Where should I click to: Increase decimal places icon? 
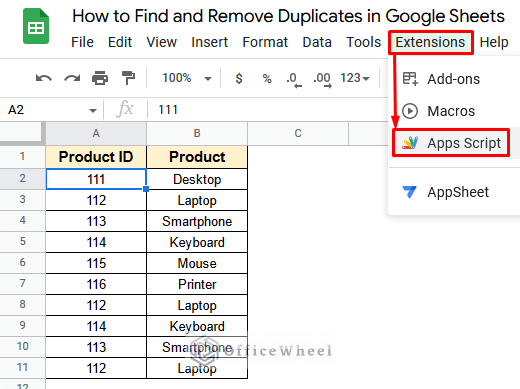tap(322, 80)
